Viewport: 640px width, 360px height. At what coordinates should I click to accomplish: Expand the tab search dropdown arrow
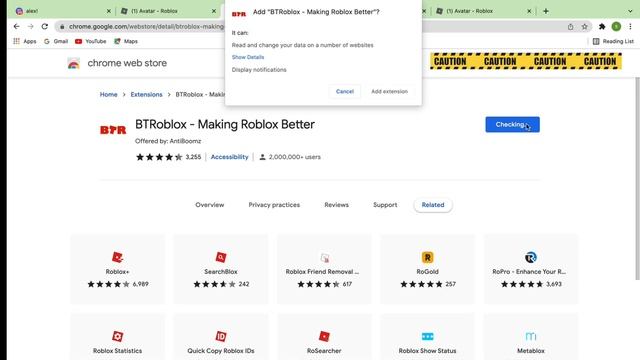(x=630, y=11)
